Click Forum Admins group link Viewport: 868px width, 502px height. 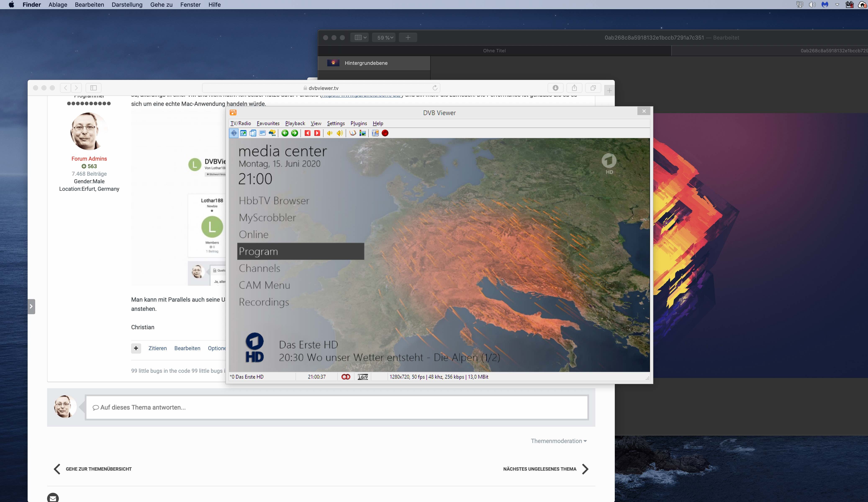tap(89, 159)
